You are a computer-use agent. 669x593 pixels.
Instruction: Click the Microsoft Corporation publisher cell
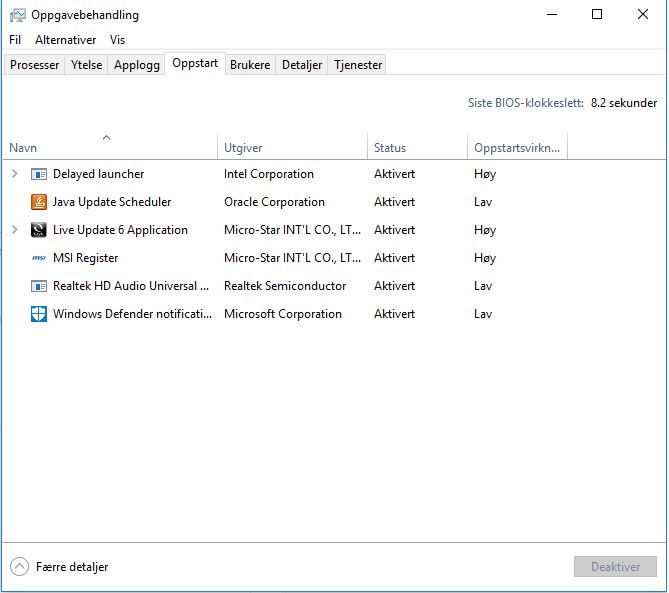(283, 314)
